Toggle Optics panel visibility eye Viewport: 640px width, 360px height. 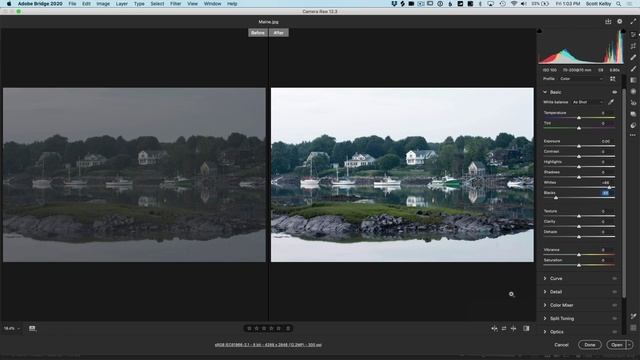[x=614, y=332]
